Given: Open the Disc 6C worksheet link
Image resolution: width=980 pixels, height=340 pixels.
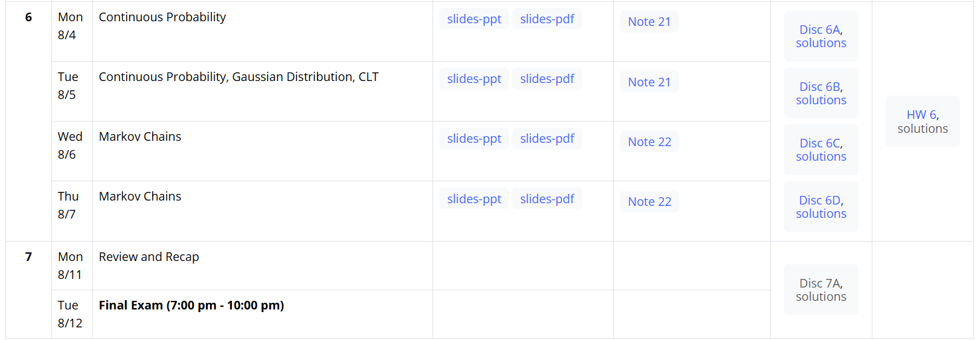Looking at the screenshot, I should (x=820, y=143).
